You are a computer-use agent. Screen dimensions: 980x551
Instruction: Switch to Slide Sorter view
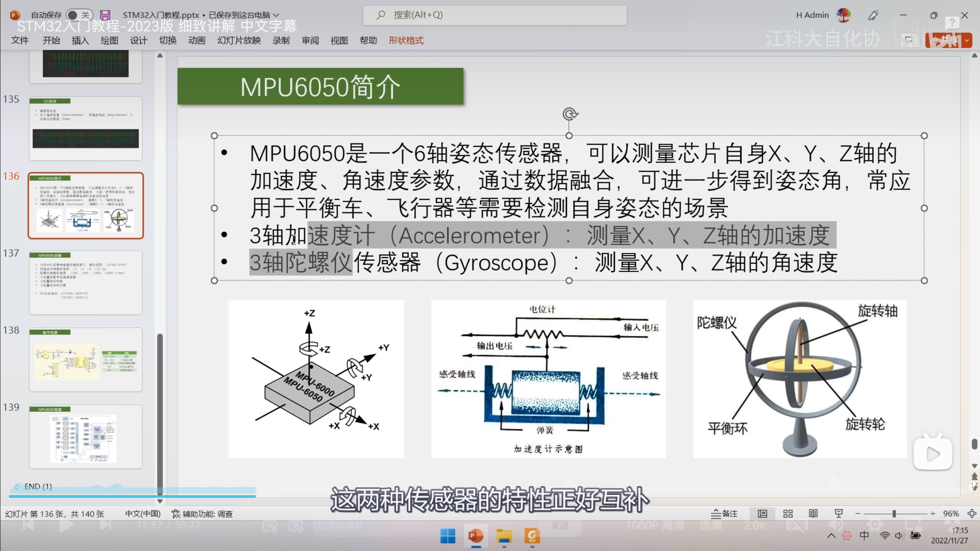[788, 514]
